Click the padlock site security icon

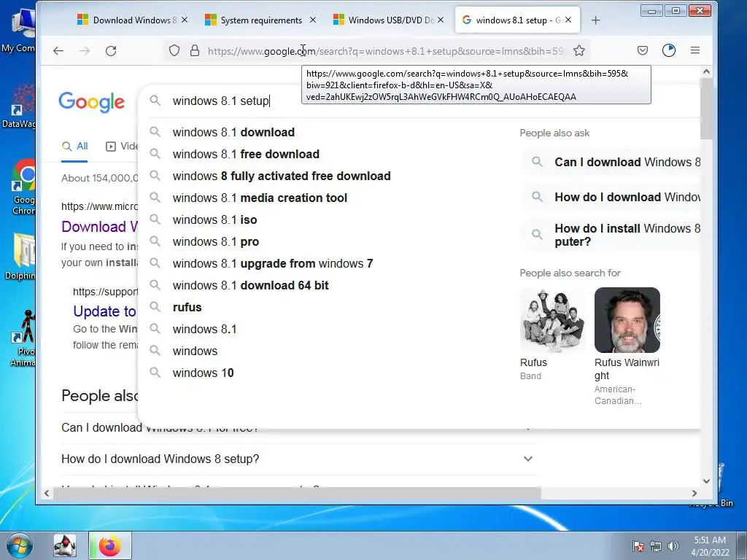coord(194,50)
